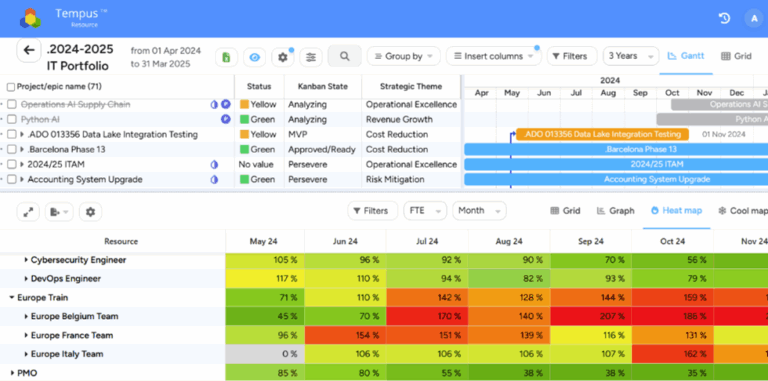
Task: Open portfolio settings gear icon
Action: point(283,57)
